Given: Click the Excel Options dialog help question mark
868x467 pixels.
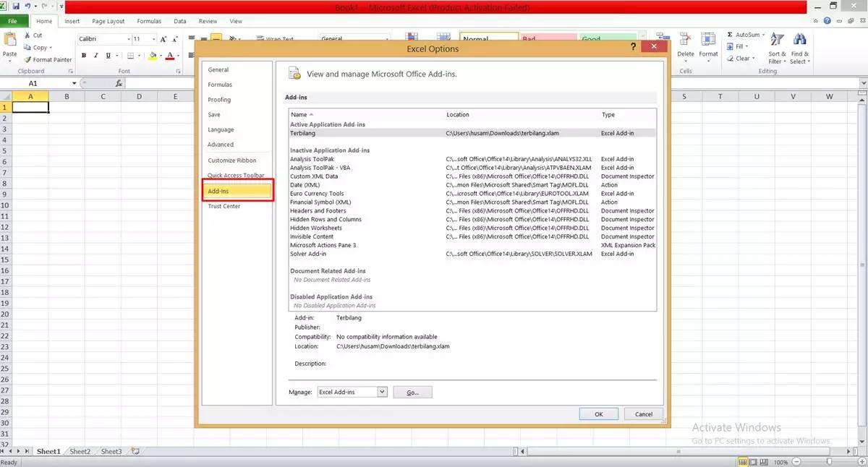Looking at the screenshot, I should (x=633, y=46).
